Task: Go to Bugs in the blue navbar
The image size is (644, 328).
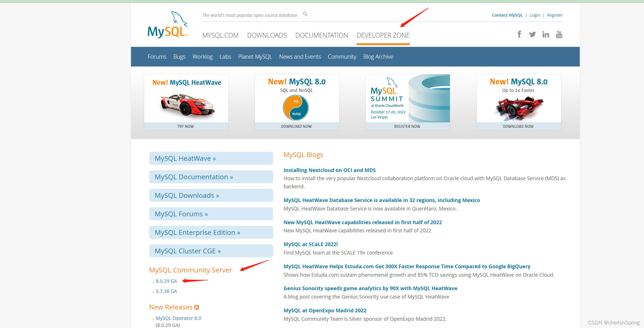Action: coord(180,57)
